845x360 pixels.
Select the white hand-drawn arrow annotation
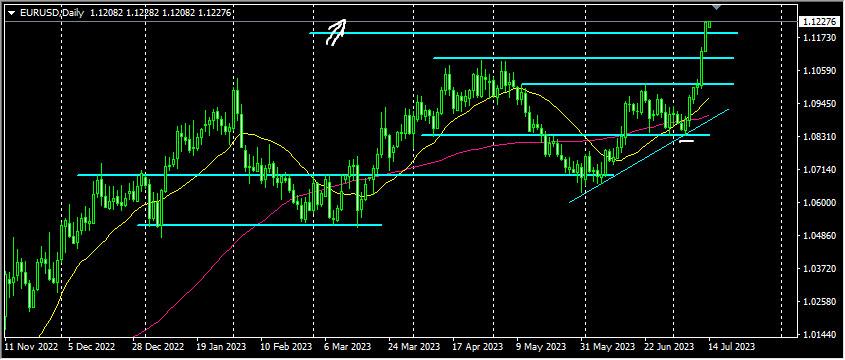point(336,32)
